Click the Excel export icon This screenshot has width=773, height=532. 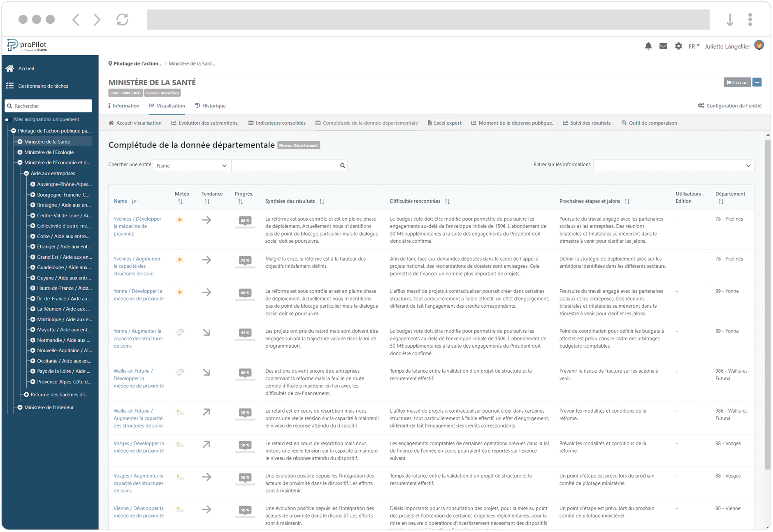point(429,123)
